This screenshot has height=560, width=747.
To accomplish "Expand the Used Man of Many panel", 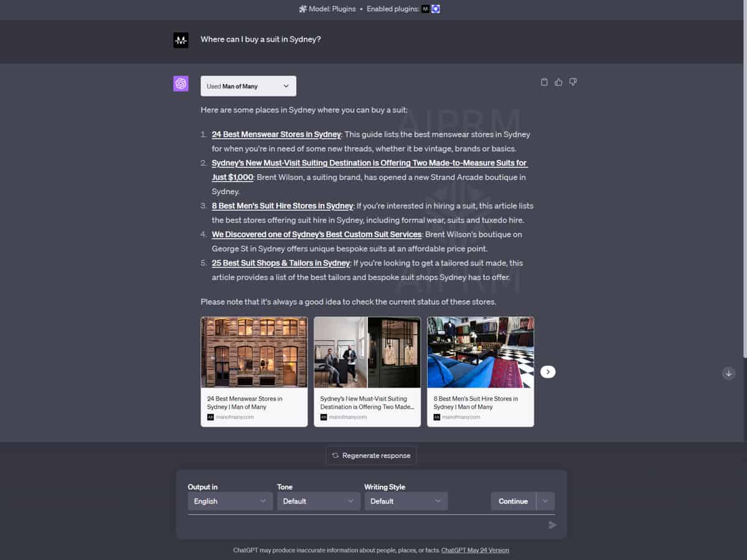I will [x=286, y=86].
